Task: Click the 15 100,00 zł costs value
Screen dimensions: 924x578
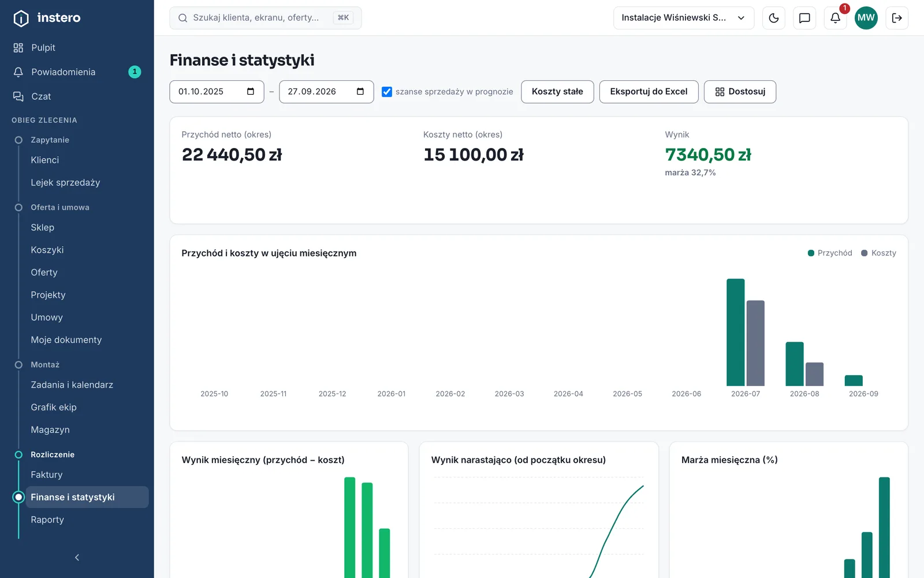Action: point(473,155)
